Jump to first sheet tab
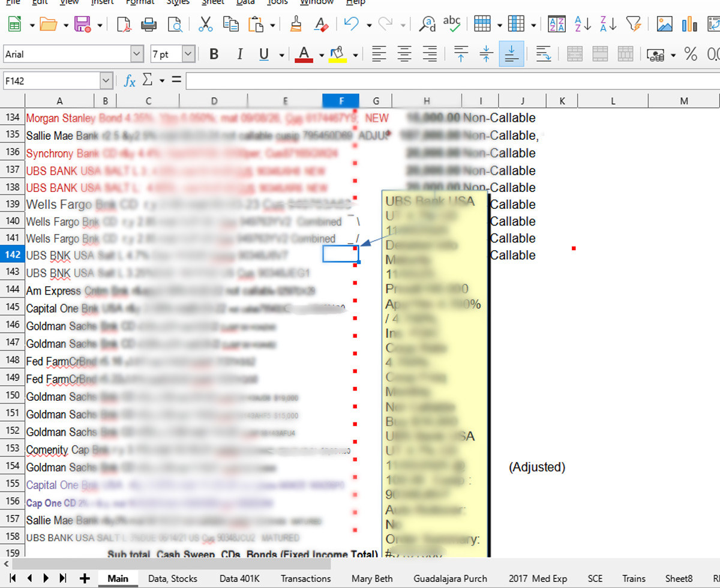The width and height of the screenshot is (720, 588). pos(13,578)
